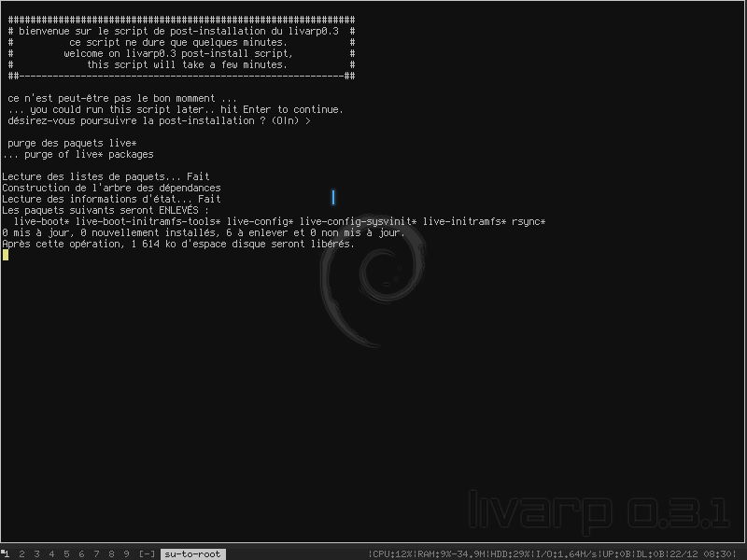Click the CPU:12% status entry
The image size is (747, 560).
[391, 553]
